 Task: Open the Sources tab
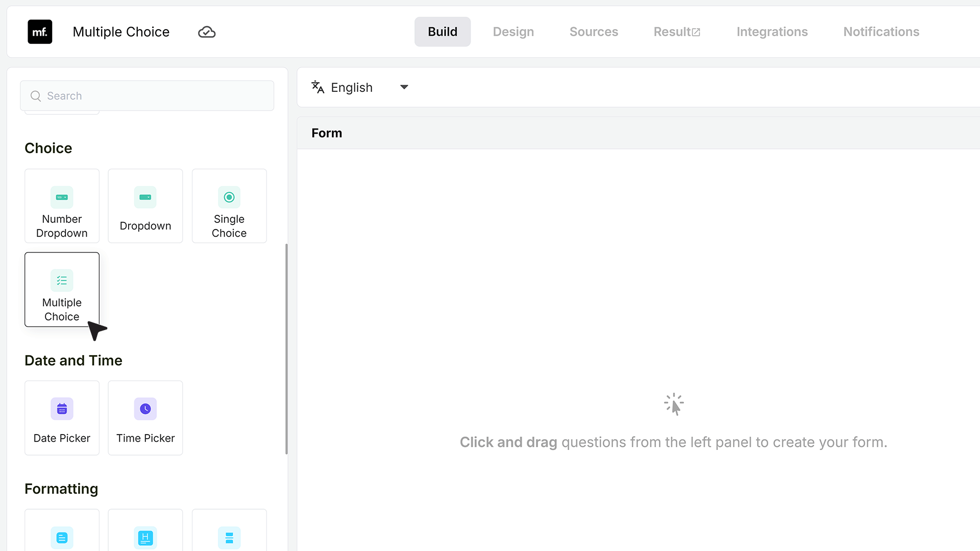click(x=594, y=32)
